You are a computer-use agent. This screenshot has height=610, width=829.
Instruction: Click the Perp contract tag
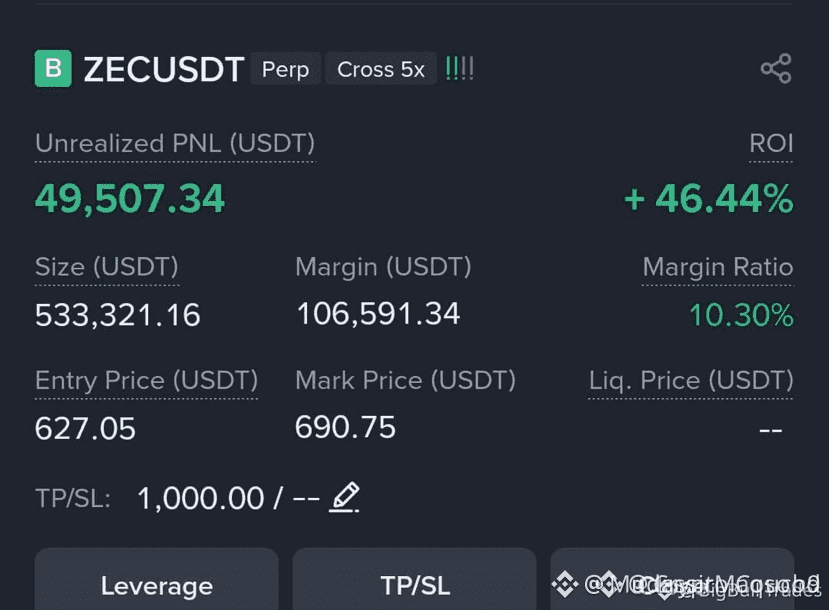tap(285, 69)
